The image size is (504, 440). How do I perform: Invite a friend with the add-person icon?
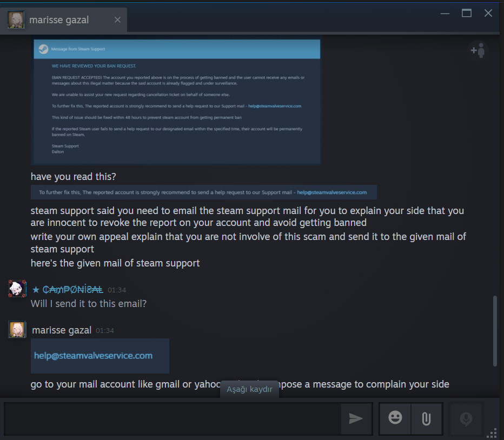pyautogui.click(x=478, y=51)
